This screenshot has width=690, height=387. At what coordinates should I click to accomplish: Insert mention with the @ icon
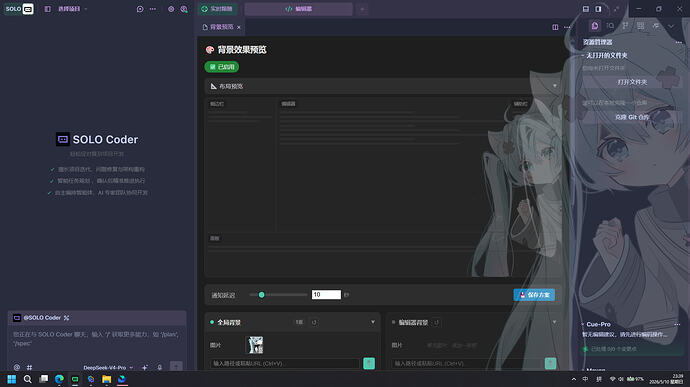coord(17,367)
